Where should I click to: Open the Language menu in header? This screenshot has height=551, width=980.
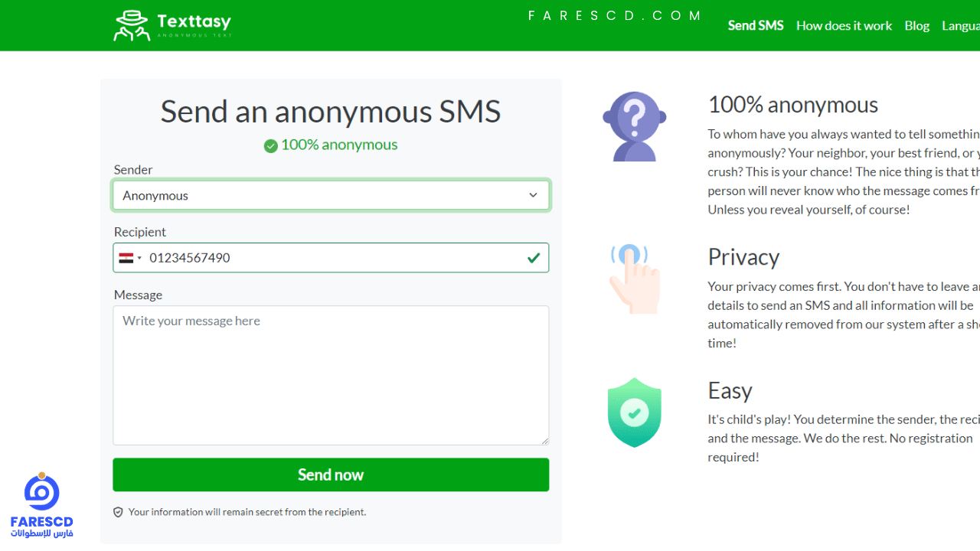pyautogui.click(x=961, y=25)
